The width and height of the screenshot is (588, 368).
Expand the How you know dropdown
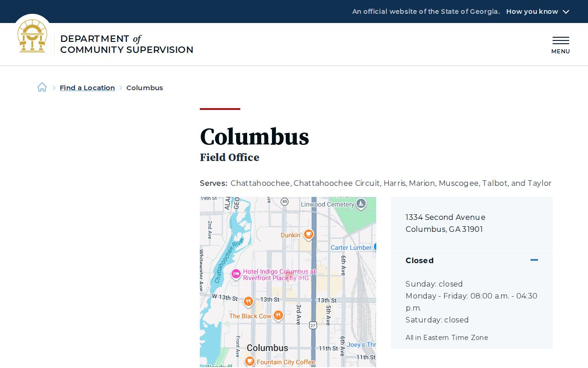537,11
